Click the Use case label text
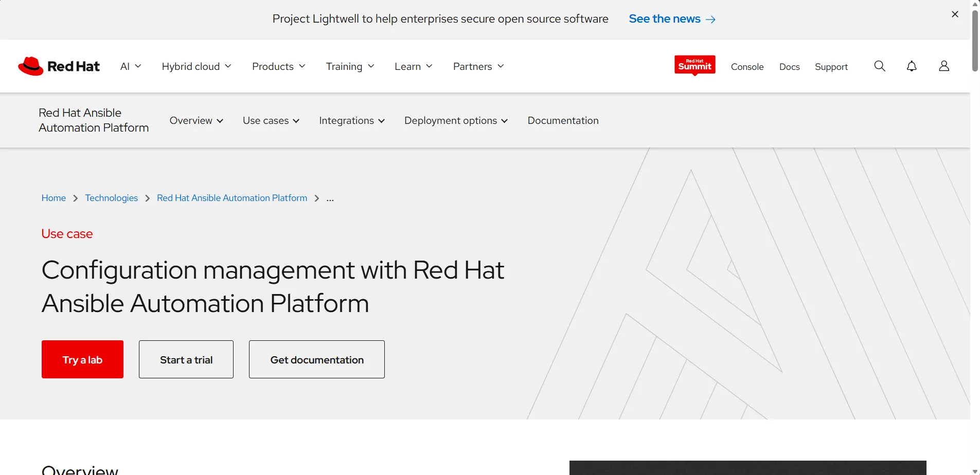 tap(67, 234)
